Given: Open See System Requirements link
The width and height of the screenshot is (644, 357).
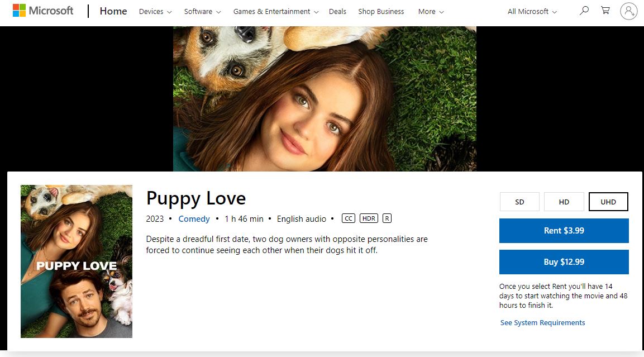Looking at the screenshot, I should pos(542,322).
